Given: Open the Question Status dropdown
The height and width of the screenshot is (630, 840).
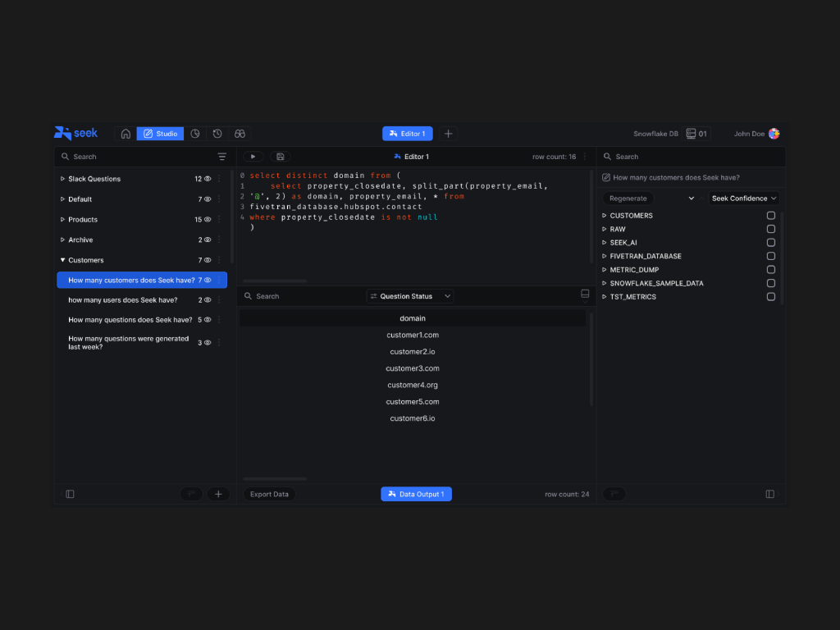Looking at the screenshot, I should tap(410, 296).
